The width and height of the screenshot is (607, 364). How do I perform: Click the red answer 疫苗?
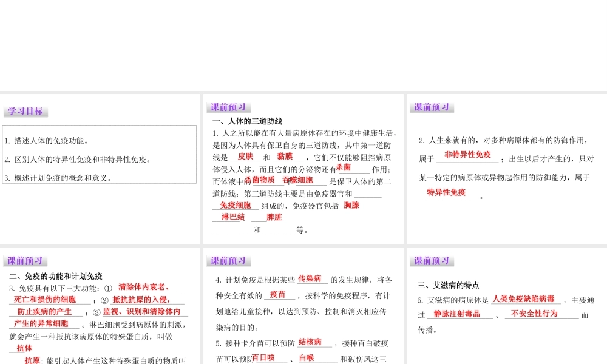click(x=277, y=295)
